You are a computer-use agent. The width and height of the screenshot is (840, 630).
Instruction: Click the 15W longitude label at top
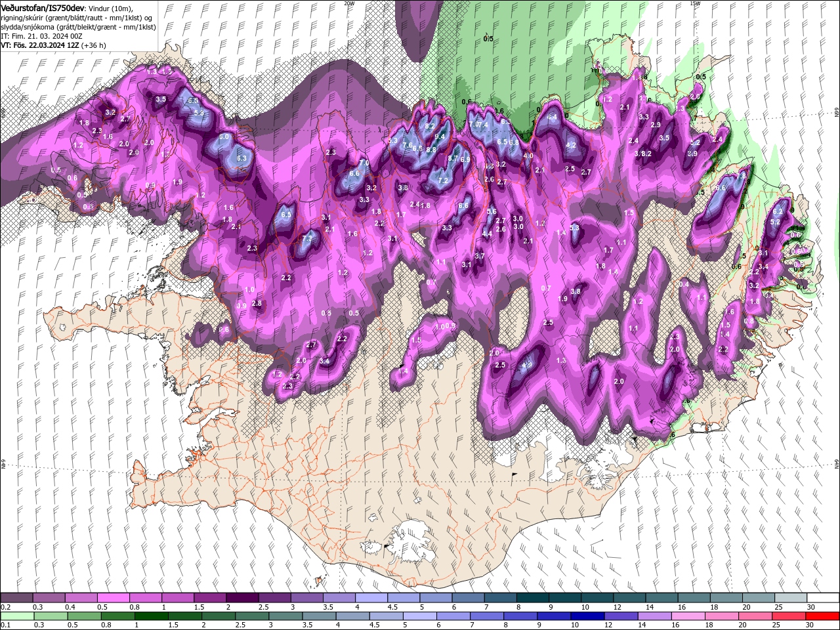tap(695, 3)
